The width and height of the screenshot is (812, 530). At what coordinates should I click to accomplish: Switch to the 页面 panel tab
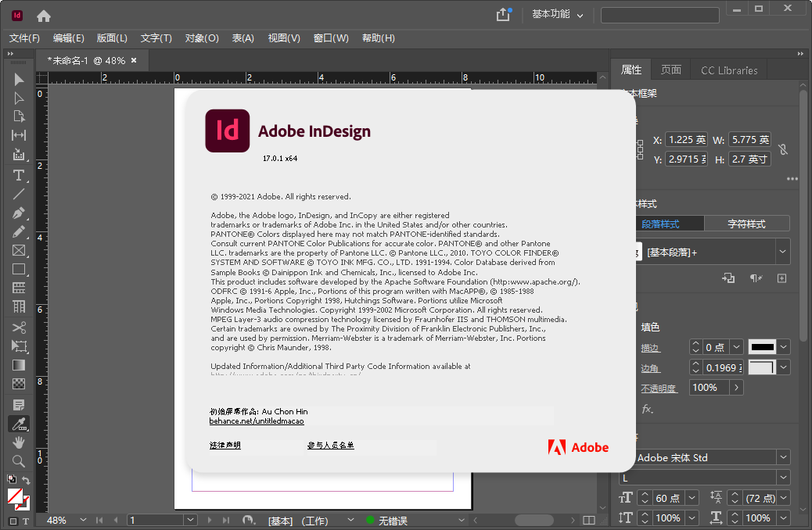tap(670, 70)
